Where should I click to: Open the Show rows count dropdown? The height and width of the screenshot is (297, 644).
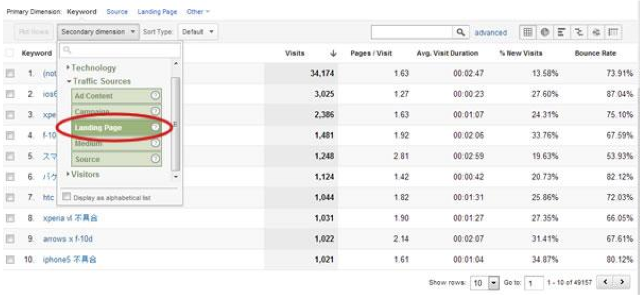point(485,283)
